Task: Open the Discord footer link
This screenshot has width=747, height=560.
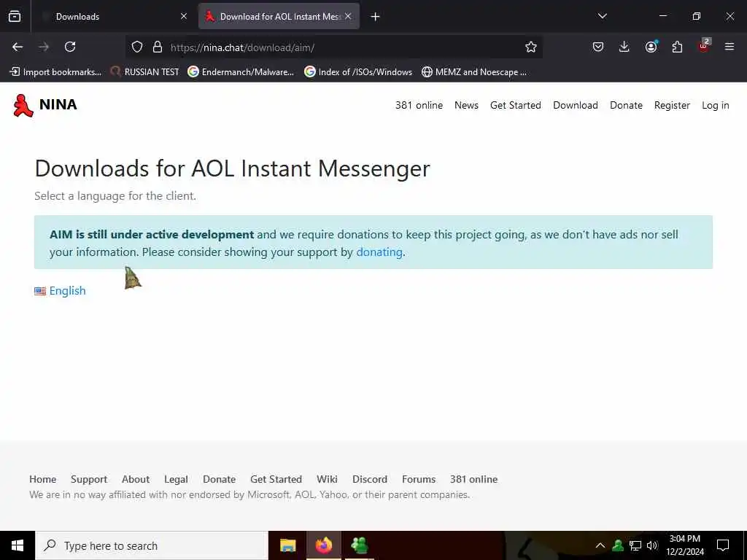Action: pyautogui.click(x=370, y=479)
